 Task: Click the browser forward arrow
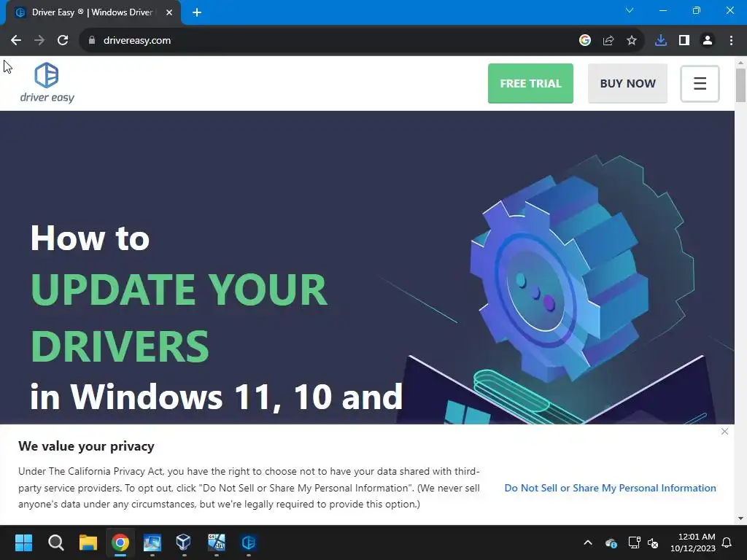point(39,41)
